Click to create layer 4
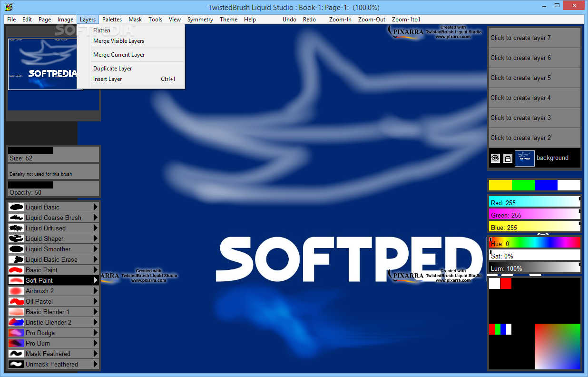This screenshot has width=588, height=377. (535, 98)
